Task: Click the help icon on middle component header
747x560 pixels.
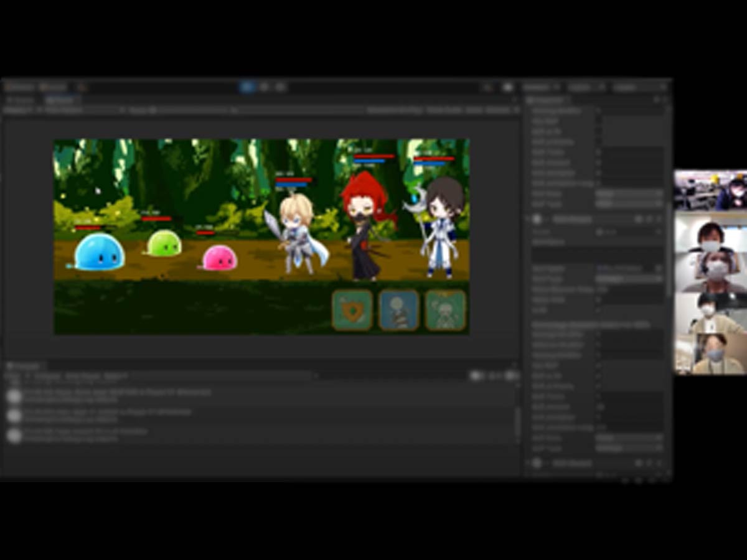Action: pyautogui.click(x=638, y=219)
